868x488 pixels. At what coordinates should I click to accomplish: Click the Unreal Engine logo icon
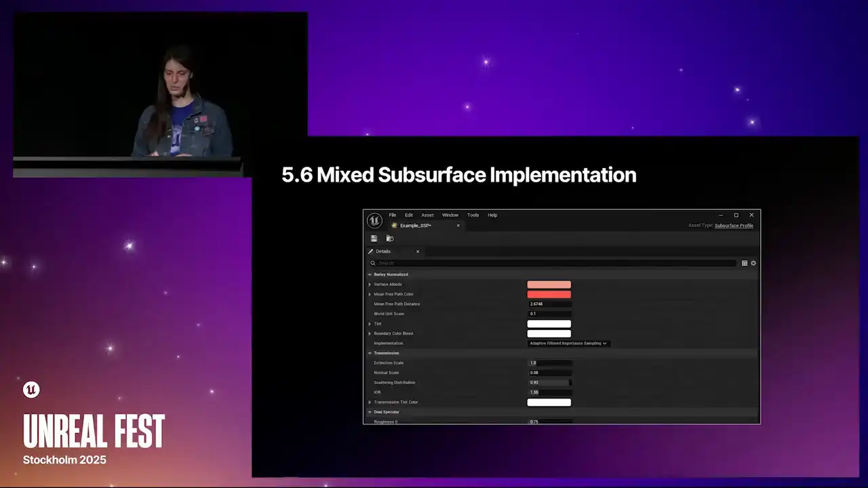tap(374, 220)
